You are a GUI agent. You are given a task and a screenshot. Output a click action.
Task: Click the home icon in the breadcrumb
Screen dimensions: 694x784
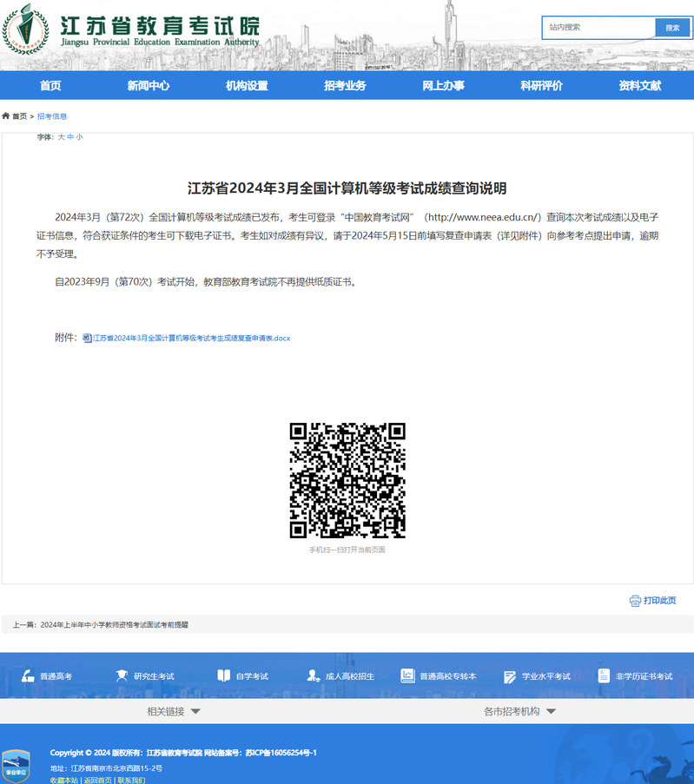pyautogui.click(x=6, y=115)
